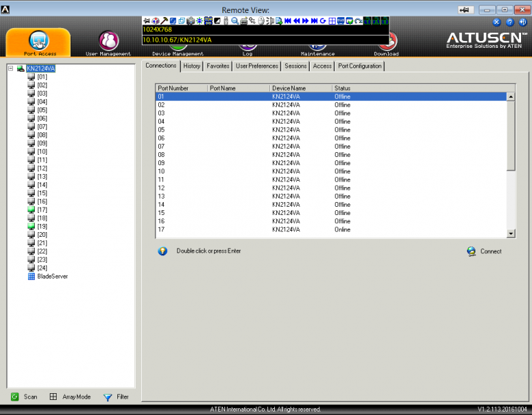Select port [10] in the tree
This screenshot has width=532, height=415.
point(42,152)
